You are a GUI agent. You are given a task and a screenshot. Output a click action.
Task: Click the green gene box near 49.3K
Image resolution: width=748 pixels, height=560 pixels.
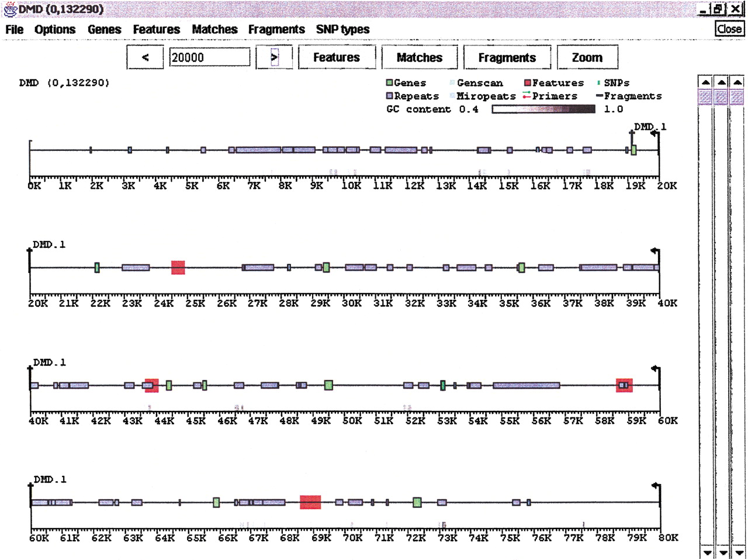coord(328,385)
